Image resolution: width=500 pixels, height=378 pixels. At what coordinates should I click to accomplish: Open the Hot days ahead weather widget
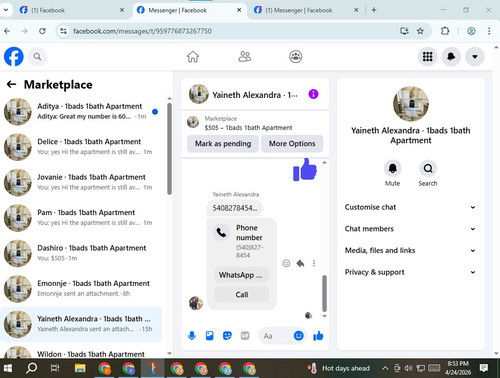[339, 368]
